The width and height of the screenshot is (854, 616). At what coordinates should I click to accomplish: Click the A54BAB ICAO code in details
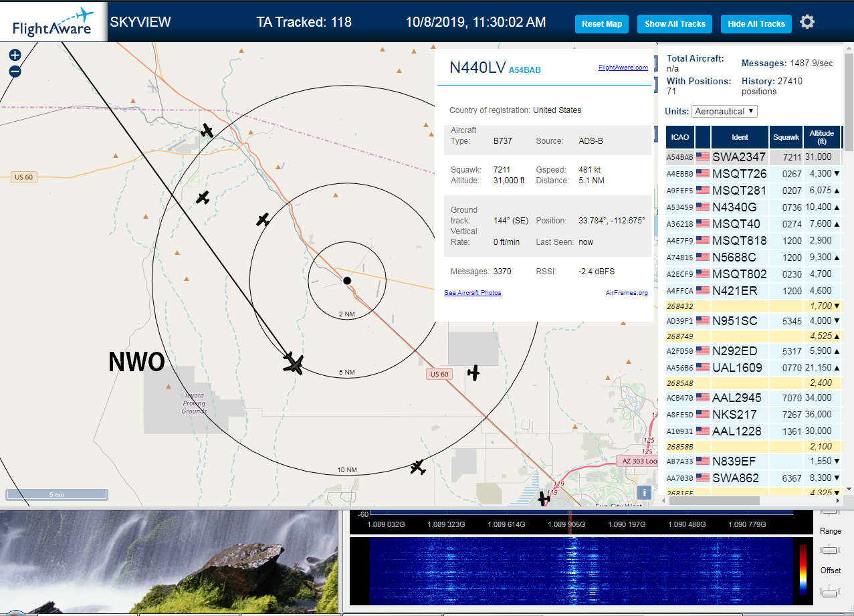tap(525, 70)
